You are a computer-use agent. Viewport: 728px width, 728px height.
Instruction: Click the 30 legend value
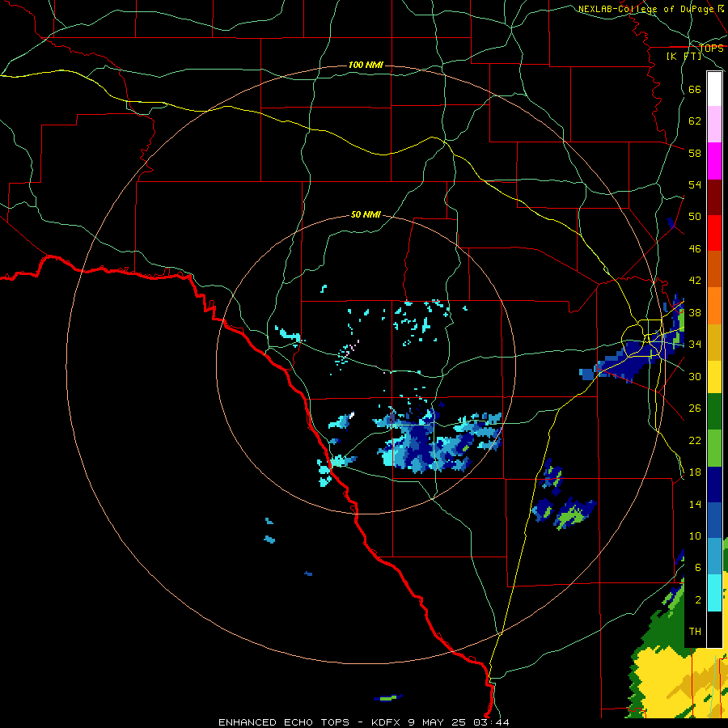tap(695, 376)
